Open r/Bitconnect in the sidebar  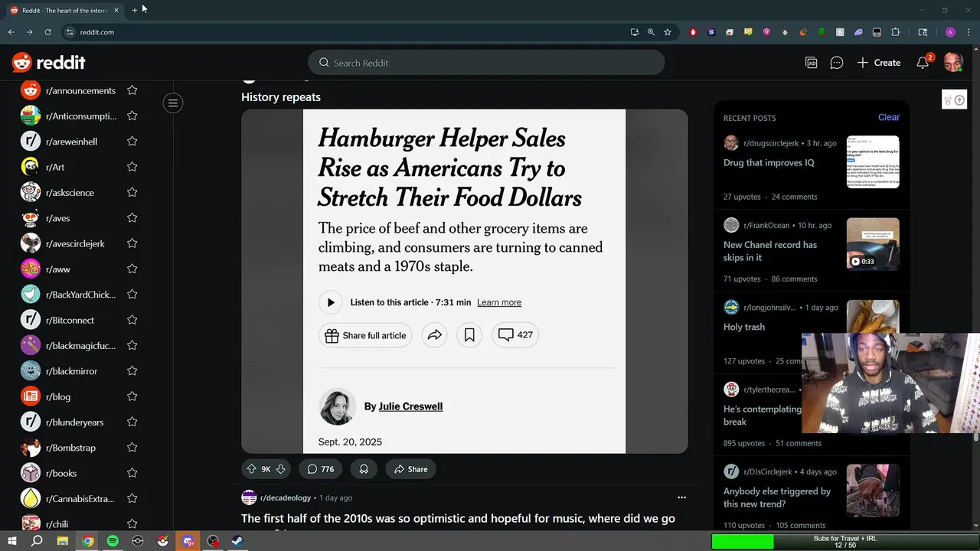click(x=70, y=320)
